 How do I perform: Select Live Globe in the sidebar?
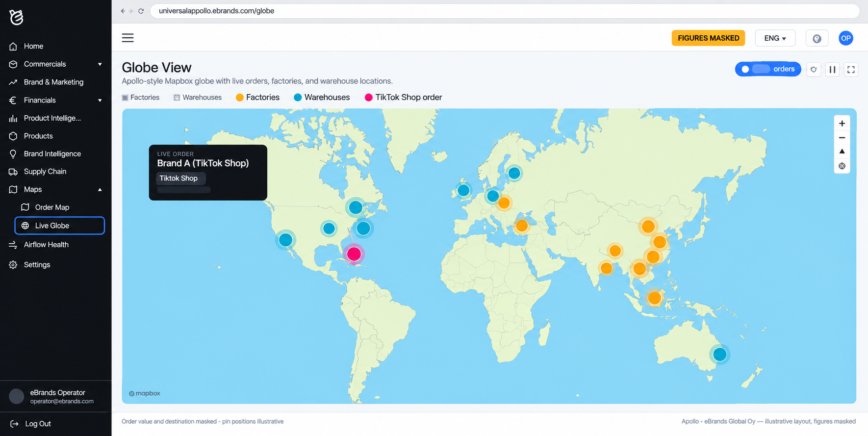tap(59, 226)
